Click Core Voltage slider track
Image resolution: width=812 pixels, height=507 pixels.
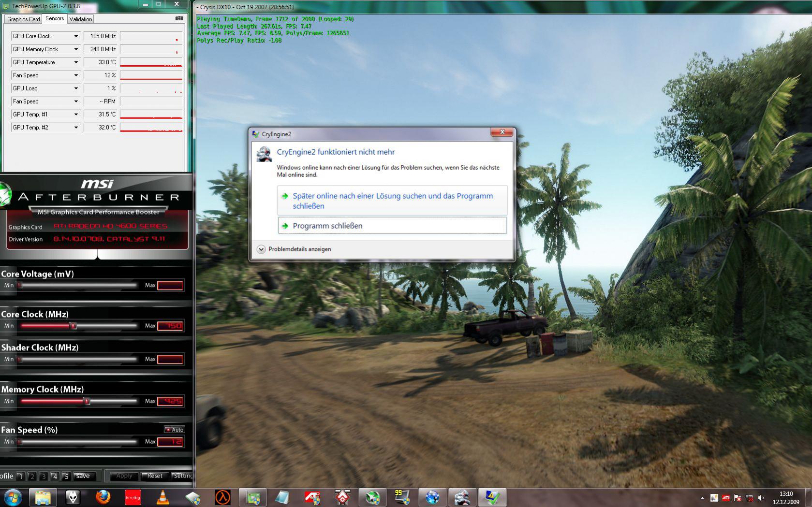(77, 285)
